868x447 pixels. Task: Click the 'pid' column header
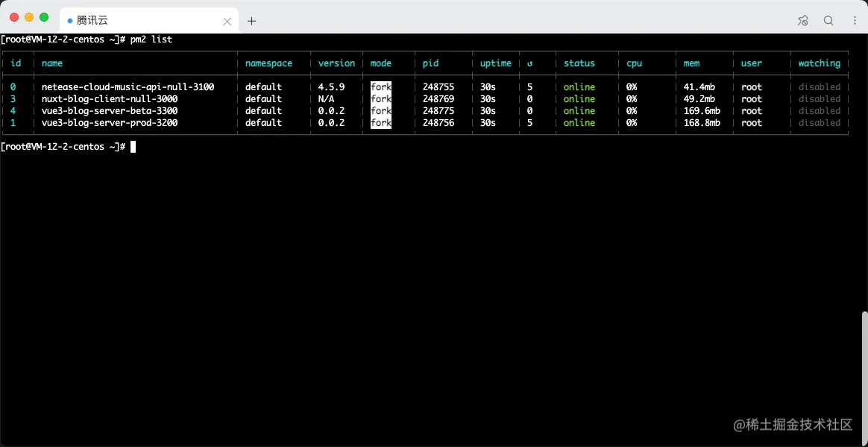[430, 63]
